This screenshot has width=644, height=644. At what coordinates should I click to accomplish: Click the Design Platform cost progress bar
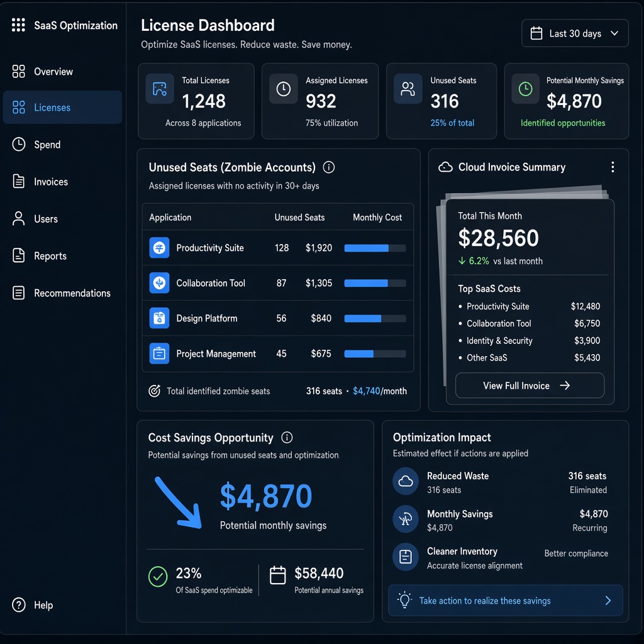point(375,318)
